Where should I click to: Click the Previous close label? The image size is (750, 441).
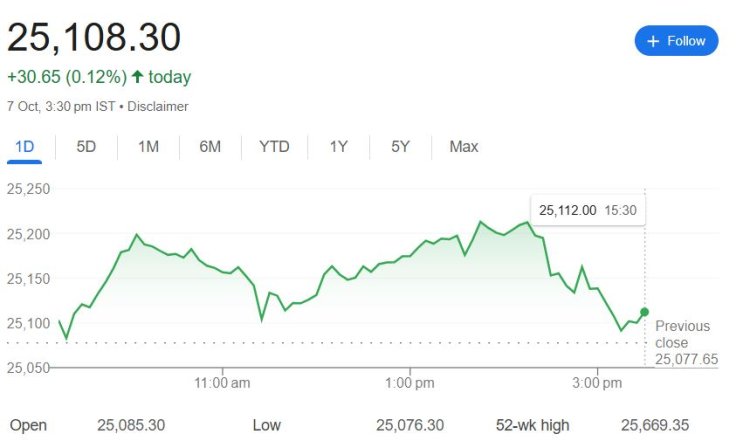coord(682,334)
